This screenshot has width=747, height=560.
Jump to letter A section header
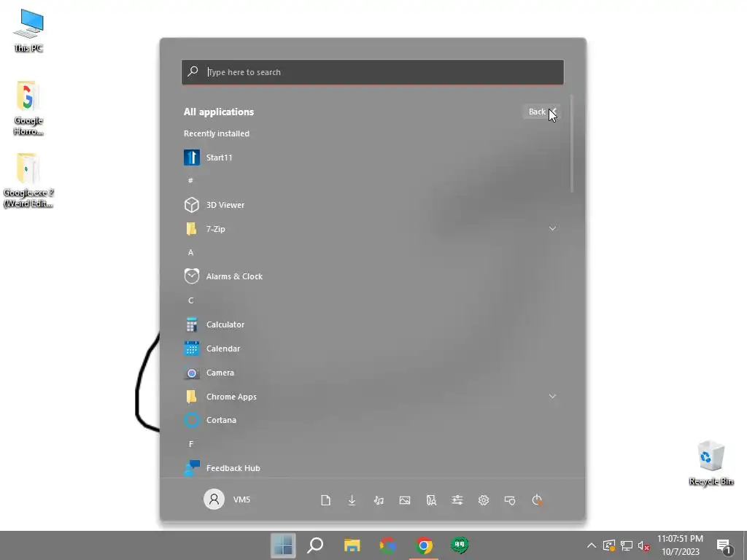coord(190,252)
